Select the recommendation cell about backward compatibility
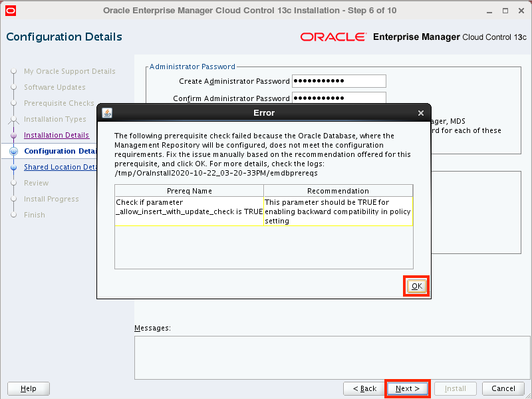The height and width of the screenshot is (399, 532). [338, 211]
